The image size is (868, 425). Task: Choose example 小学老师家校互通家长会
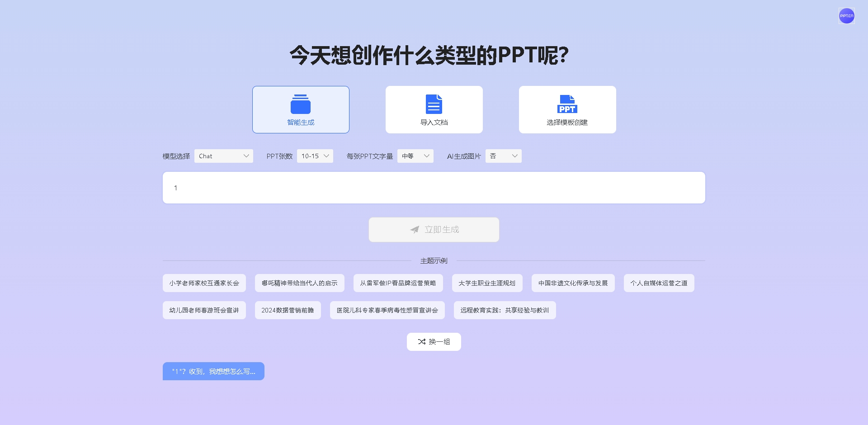coord(204,283)
